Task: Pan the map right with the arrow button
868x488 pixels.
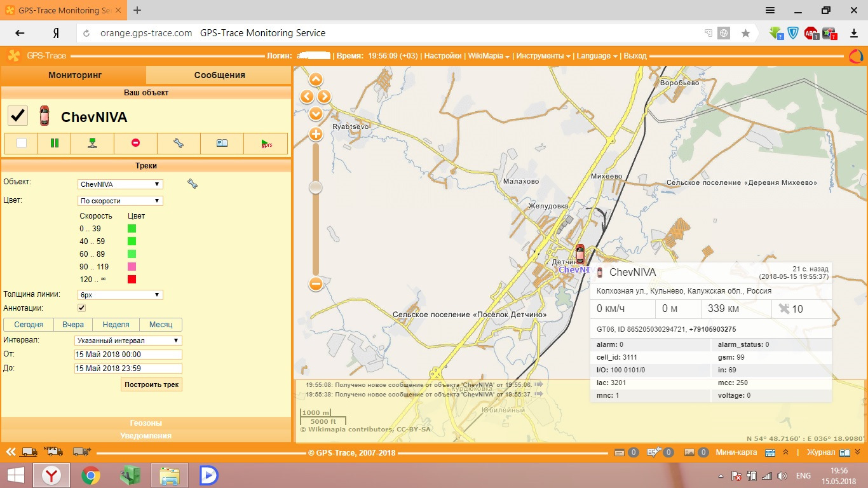Action: [324, 97]
